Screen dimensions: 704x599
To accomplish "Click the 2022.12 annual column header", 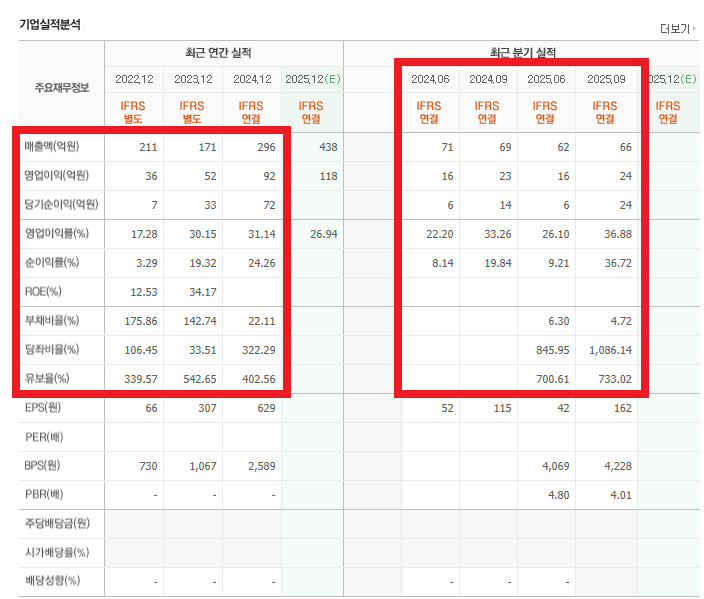I will coord(134,79).
